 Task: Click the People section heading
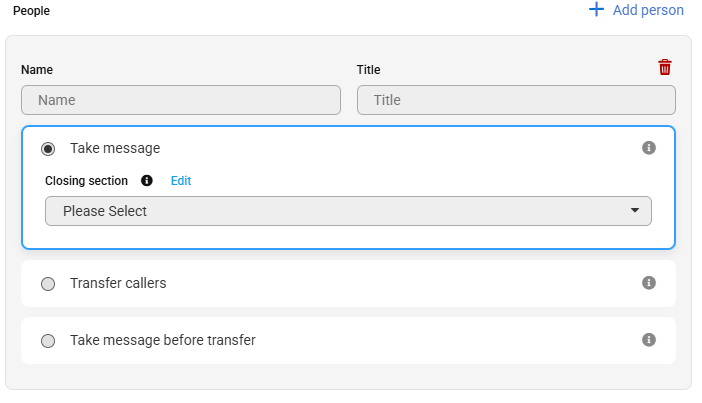pyautogui.click(x=31, y=11)
